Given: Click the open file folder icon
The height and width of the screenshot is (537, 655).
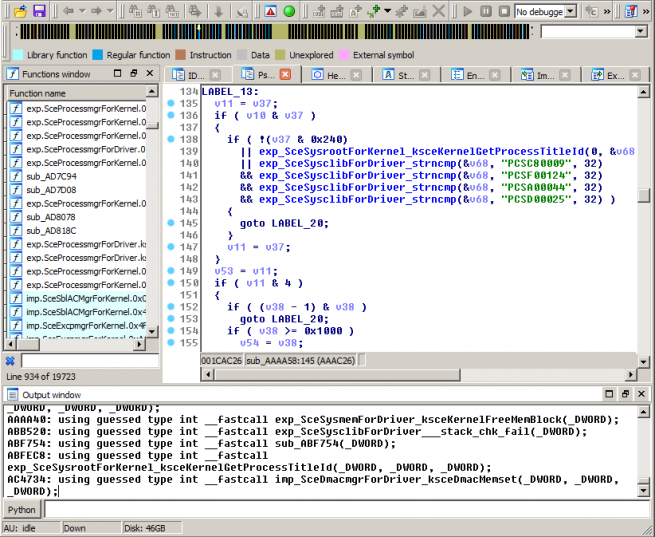Looking at the screenshot, I should (18, 10).
